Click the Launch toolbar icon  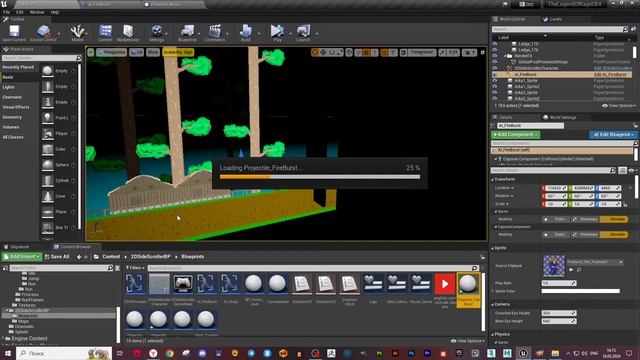coord(303,33)
